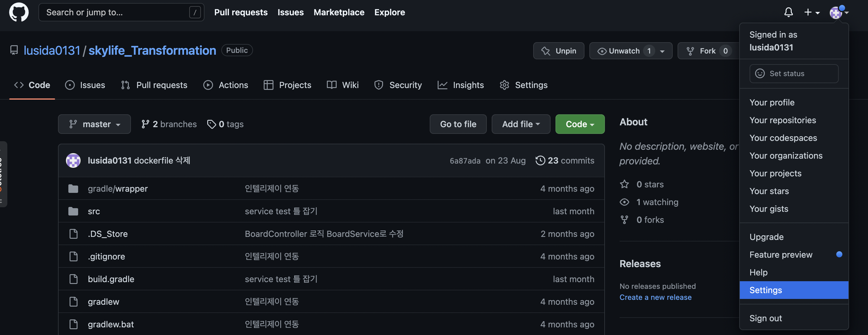Image resolution: width=868 pixels, height=335 pixels.
Task: Click the Set status smiley field
Action: coord(794,74)
